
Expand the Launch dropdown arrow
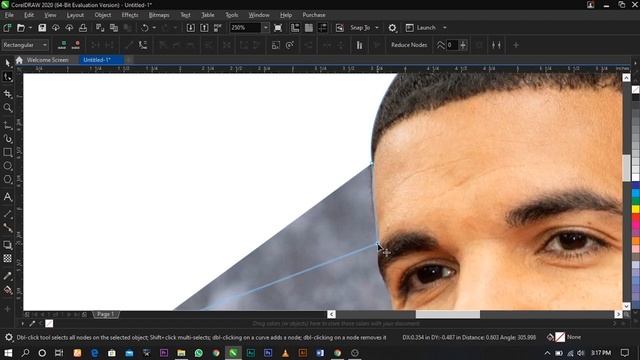[444, 28]
